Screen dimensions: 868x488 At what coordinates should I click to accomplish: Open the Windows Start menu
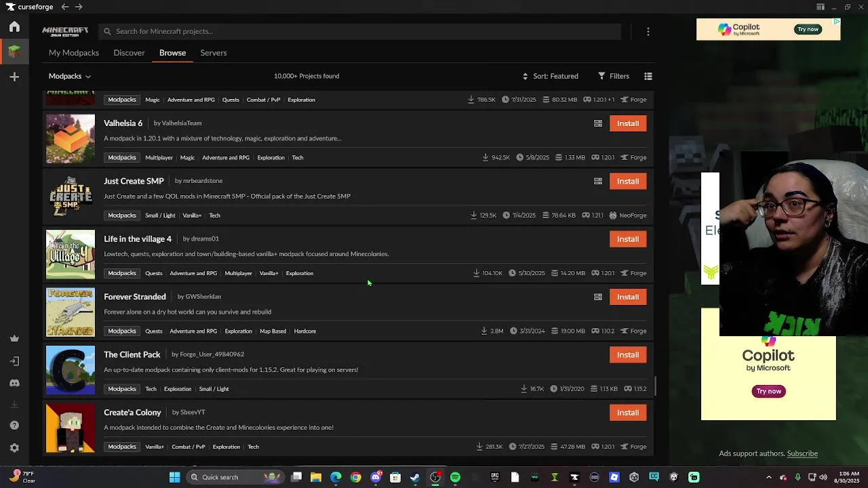tap(174, 477)
